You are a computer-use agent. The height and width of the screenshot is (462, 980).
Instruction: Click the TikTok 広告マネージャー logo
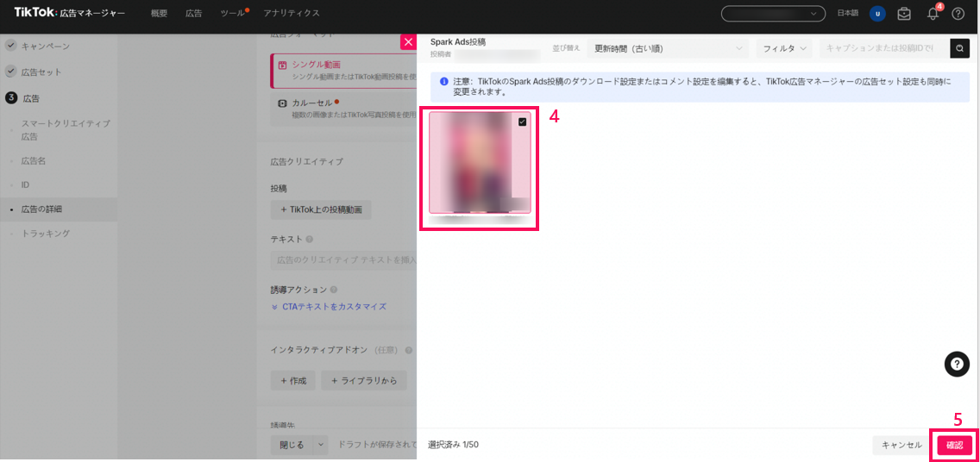click(69, 13)
